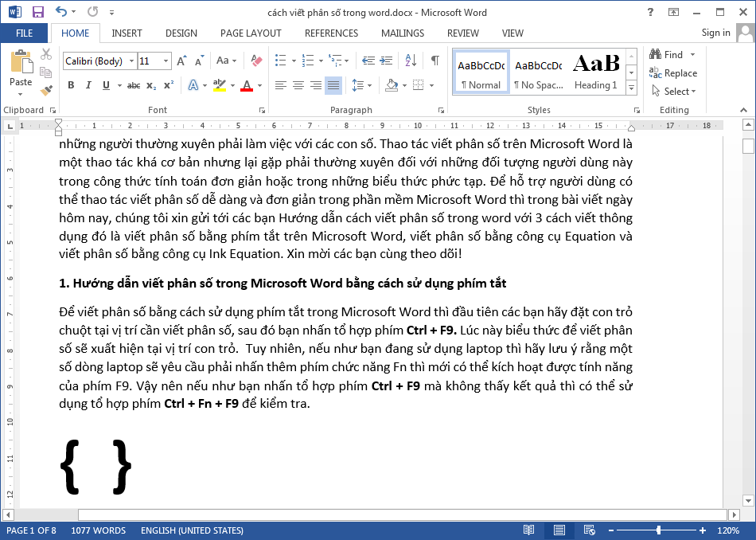This screenshot has width=756, height=540.
Task: Click the vertical scrollbar thumb
Action: [x=748, y=146]
